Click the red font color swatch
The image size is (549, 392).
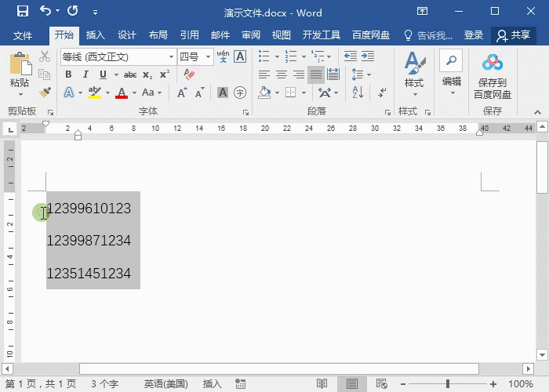point(122,93)
